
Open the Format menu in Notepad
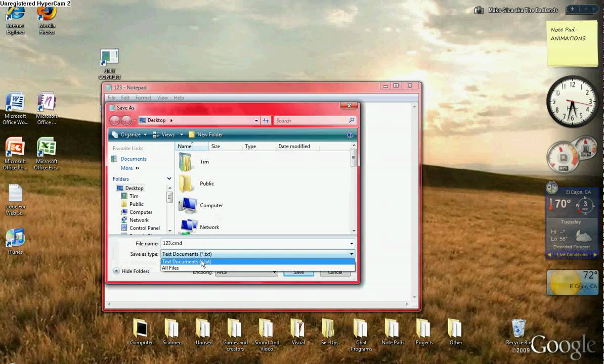[143, 98]
